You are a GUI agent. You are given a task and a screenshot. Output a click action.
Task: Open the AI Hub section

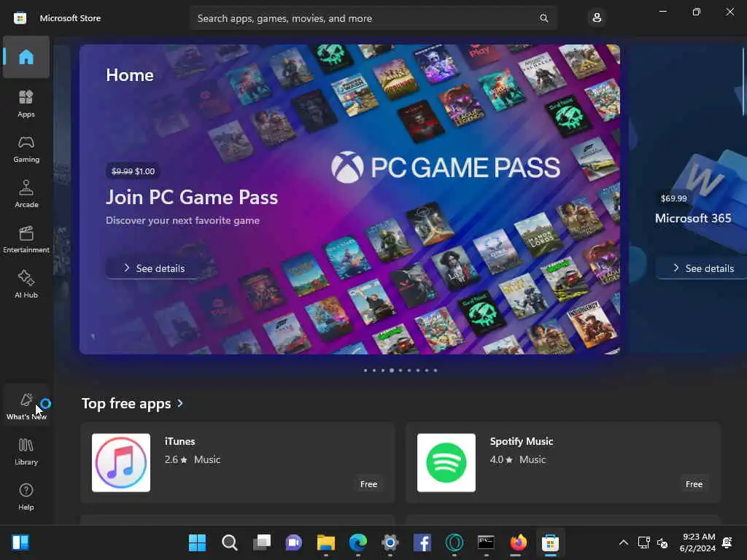pos(26,284)
